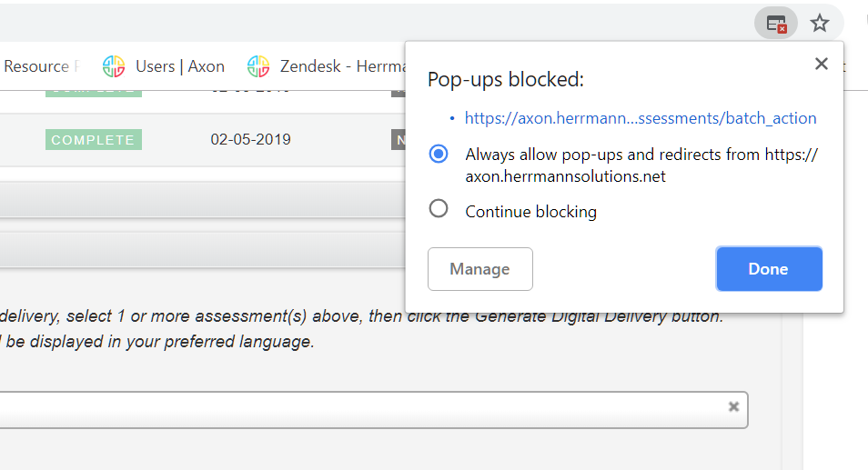Click the partially hidden COMPLETE badge in top row
Viewport: 868px width, 470px height.
[x=93, y=93]
